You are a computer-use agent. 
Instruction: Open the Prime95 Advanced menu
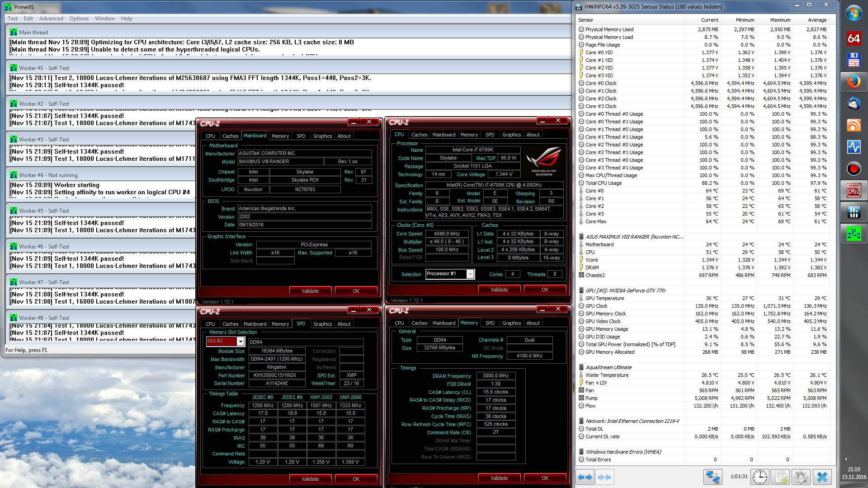tap(51, 19)
